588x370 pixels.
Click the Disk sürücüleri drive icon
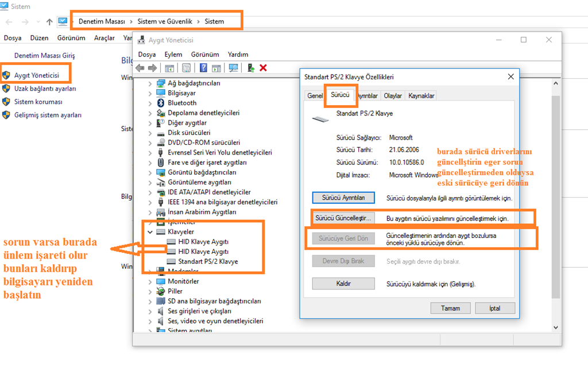coord(161,133)
